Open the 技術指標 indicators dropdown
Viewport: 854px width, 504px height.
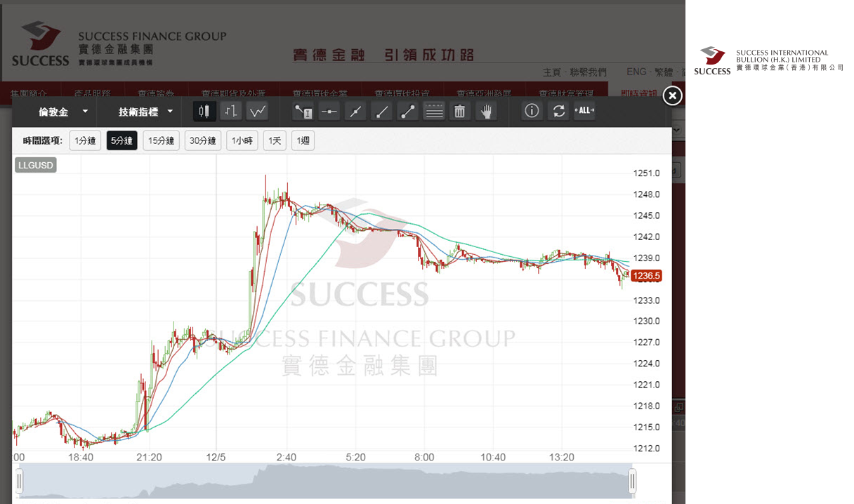click(x=145, y=111)
